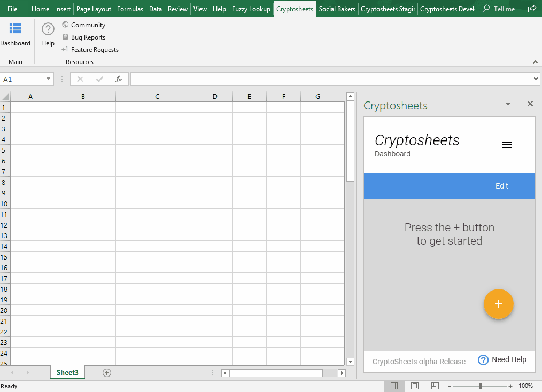The image size is (542, 392).
Task: Open the Cryptosheets Devel tab
Action: pos(447,9)
